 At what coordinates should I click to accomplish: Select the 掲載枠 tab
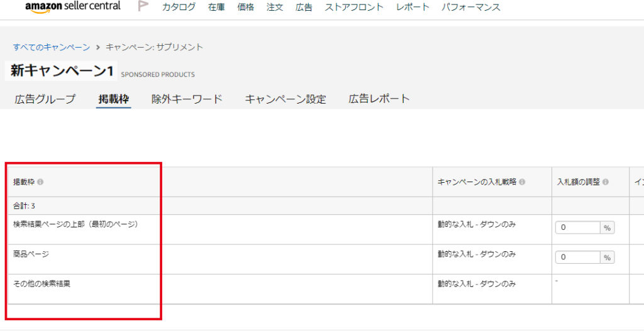[x=114, y=99]
